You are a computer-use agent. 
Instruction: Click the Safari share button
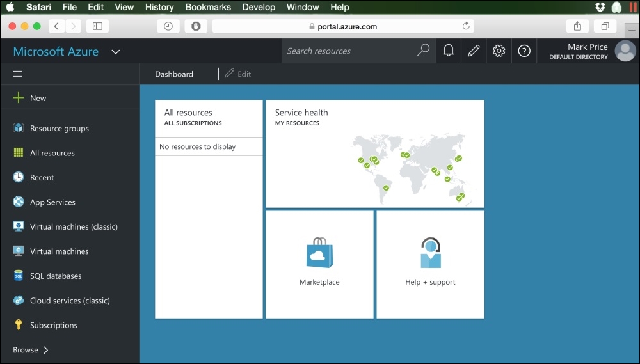[x=577, y=26]
